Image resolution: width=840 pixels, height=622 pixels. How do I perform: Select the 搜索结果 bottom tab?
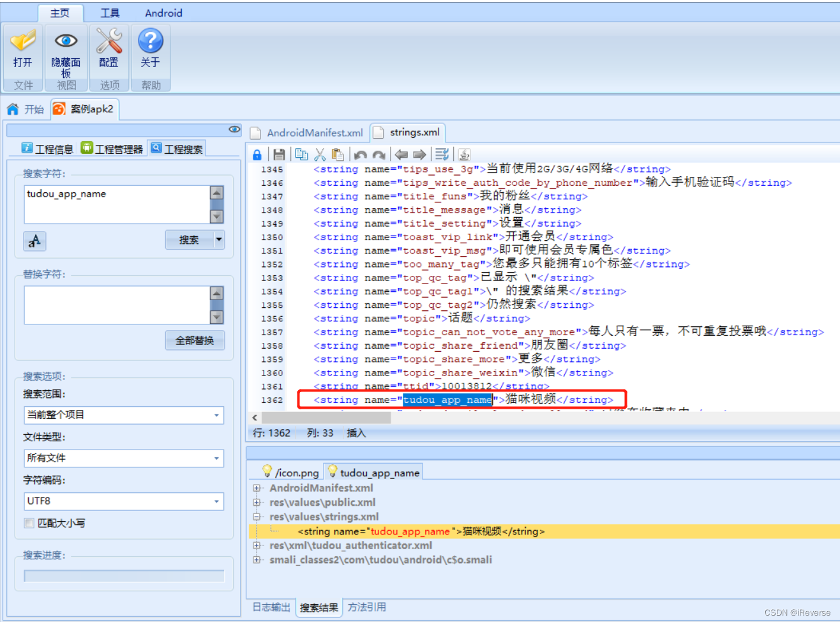coord(319,607)
